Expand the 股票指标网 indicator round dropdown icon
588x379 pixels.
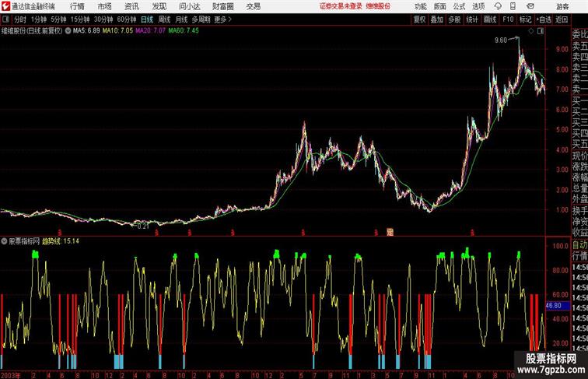(4, 241)
